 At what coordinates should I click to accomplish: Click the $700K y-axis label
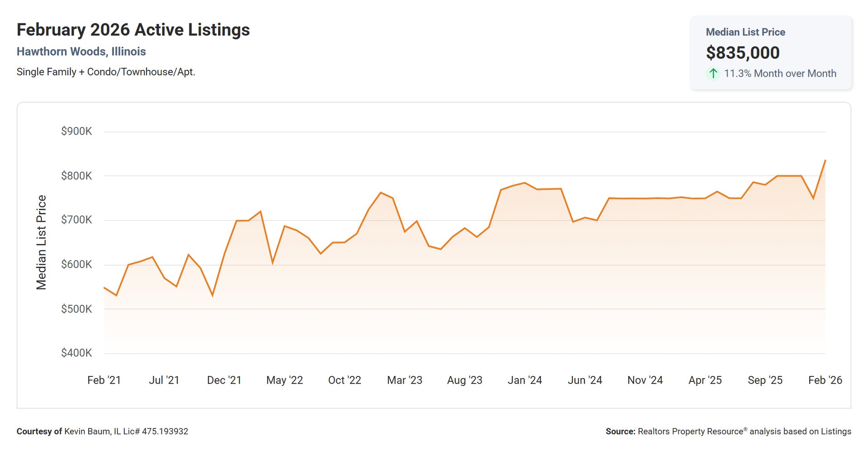76,220
